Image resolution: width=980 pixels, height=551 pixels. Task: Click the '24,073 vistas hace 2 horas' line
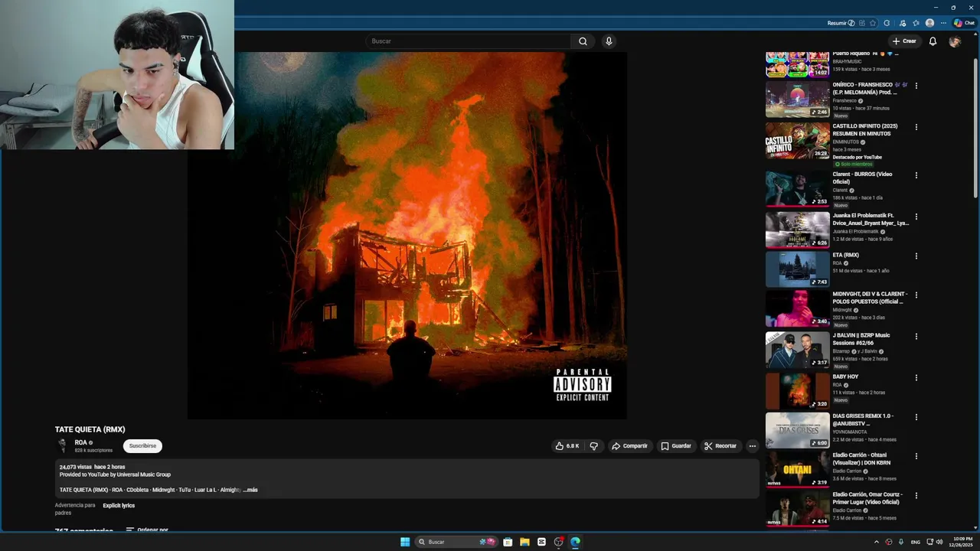tap(92, 467)
